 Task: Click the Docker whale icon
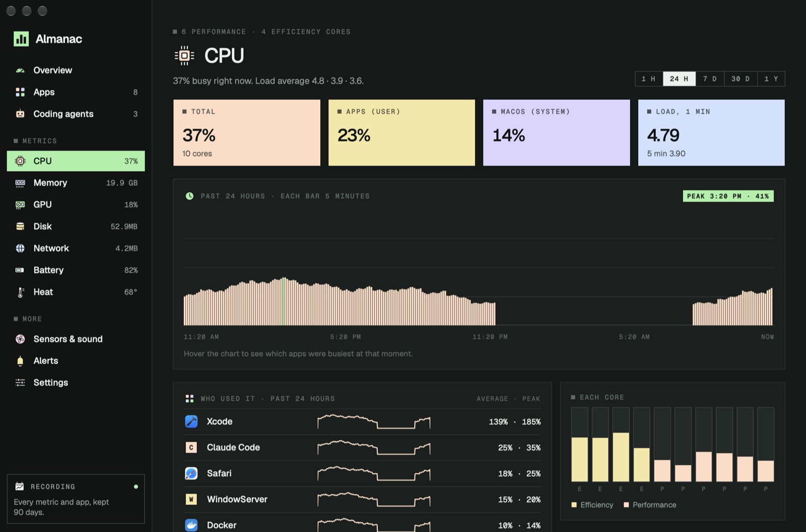tap(191, 525)
